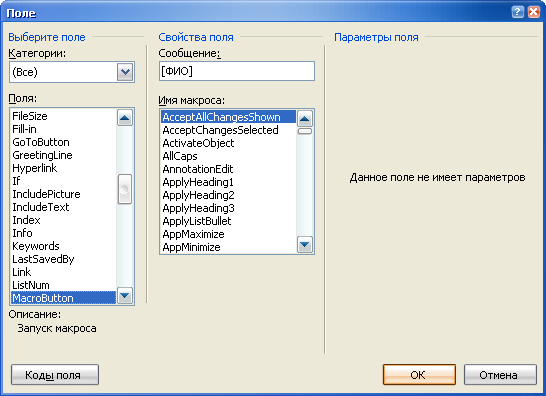Close the Поле dialog window

click(534, 12)
